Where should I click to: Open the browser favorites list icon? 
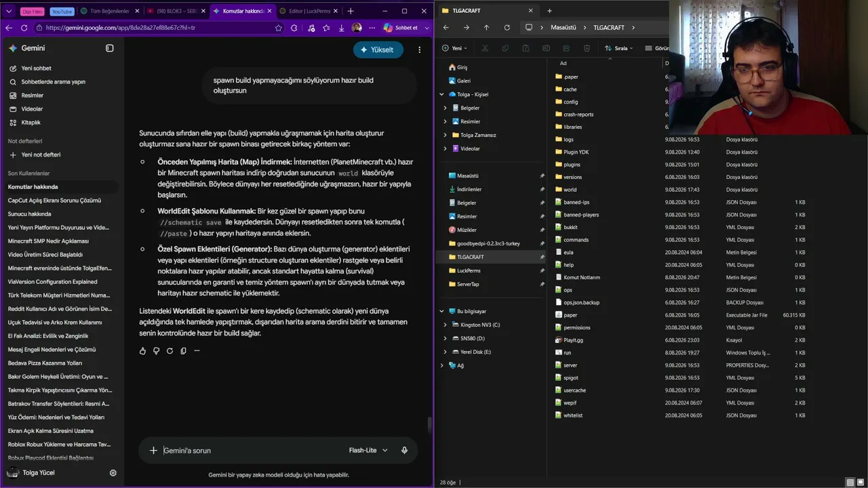[x=326, y=28]
